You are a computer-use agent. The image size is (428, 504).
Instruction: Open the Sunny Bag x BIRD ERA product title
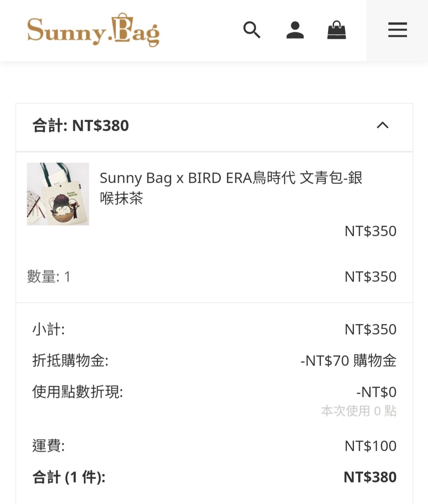click(231, 188)
